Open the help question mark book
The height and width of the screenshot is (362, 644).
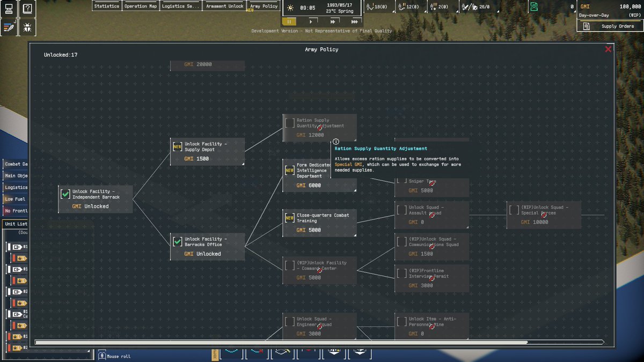click(x=28, y=8)
